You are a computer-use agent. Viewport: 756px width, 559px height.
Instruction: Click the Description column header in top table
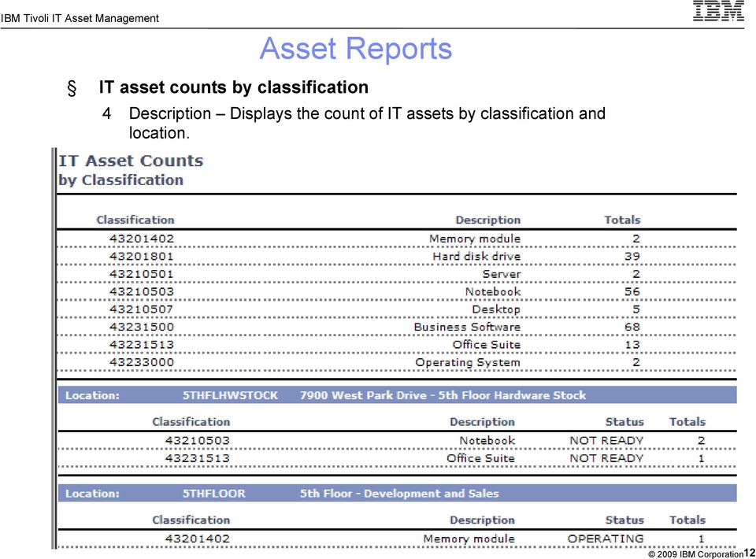click(488, 220)
